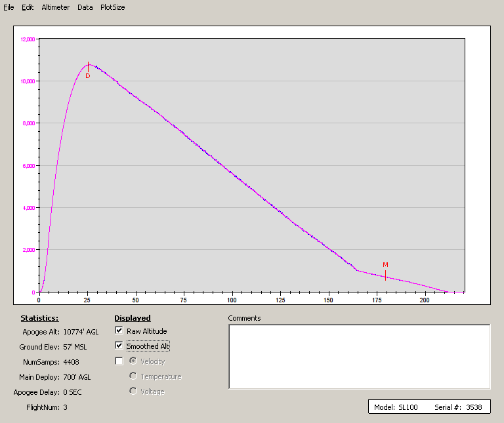
Task: Open the File menu
Action: pos(9,7)
